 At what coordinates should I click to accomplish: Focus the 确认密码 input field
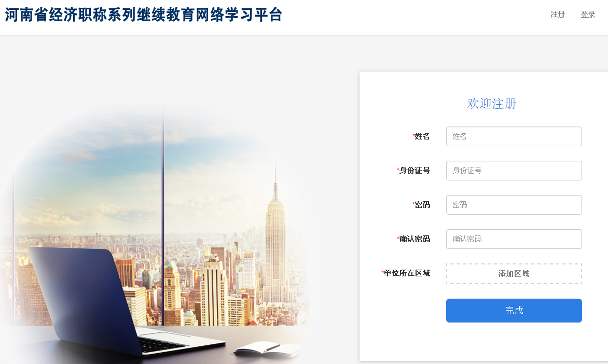pyautogui.click(x=514, y=239)
